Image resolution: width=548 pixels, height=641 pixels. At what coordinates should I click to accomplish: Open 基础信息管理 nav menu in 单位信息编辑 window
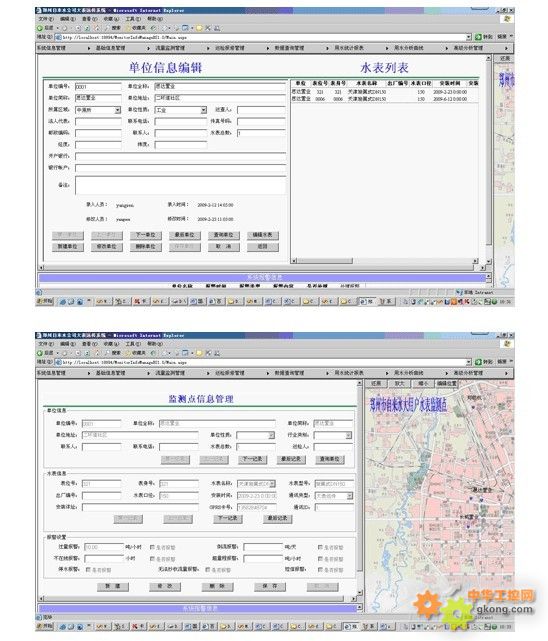tap(111, 48)
